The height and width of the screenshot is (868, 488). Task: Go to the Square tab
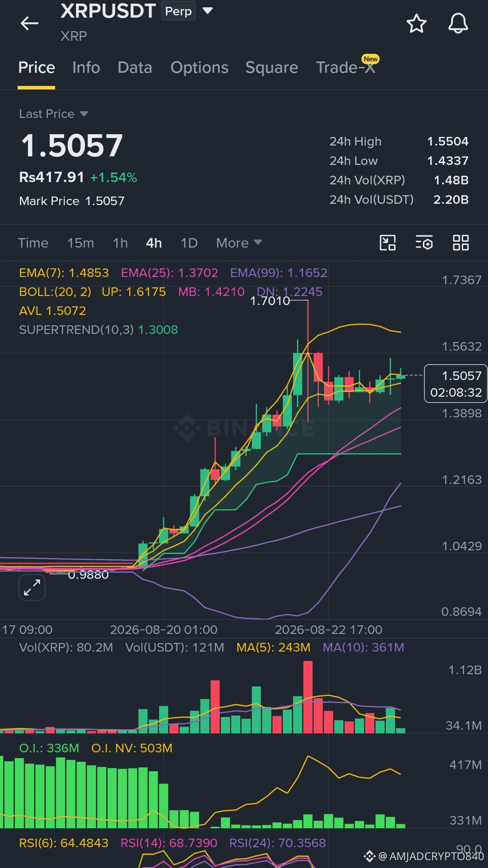pyautogui.click(x=272, y=68)
